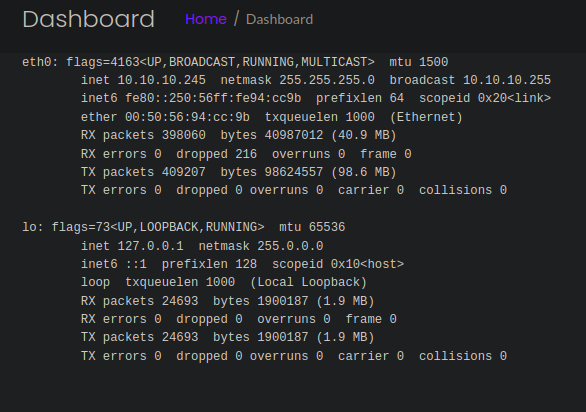The height and width of the screenshot is (412, 586).
Task: Click the inet 10.10.10.245 address text
Action: (x=143, y=80)
